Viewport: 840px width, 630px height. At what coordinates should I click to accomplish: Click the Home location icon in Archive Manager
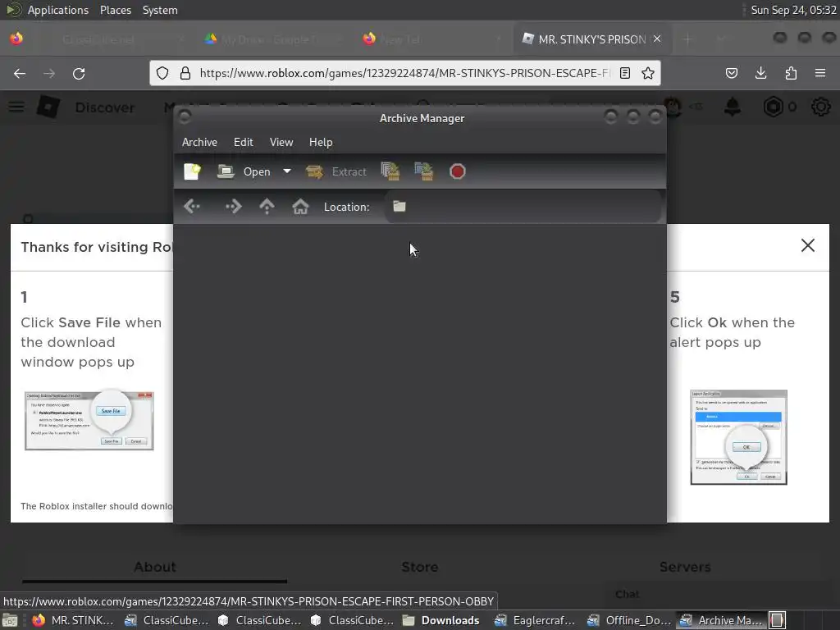pos(300,206)
